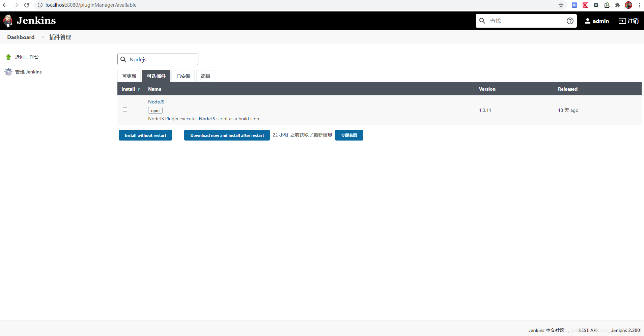
Task: Open browser extensions puzzle icon
Action: pos(618,5)
